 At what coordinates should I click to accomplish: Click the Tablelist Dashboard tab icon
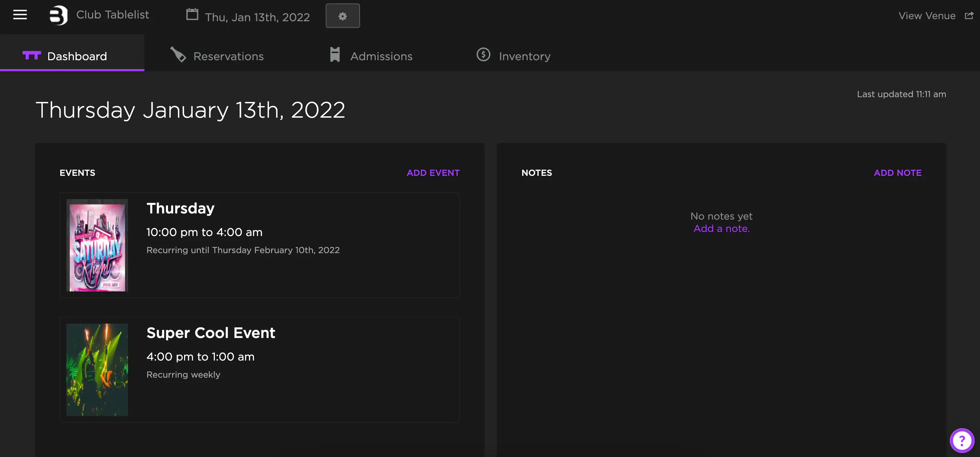(31, 56)
